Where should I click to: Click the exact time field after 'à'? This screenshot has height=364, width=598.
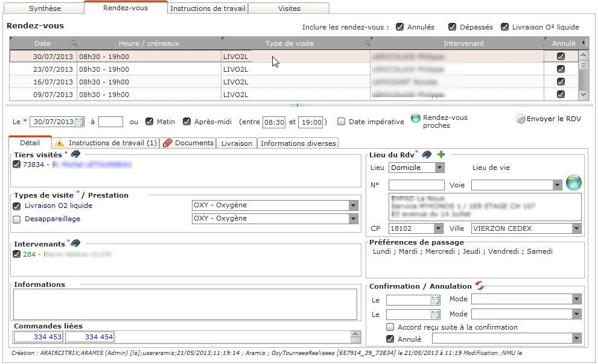coord(110,122)
